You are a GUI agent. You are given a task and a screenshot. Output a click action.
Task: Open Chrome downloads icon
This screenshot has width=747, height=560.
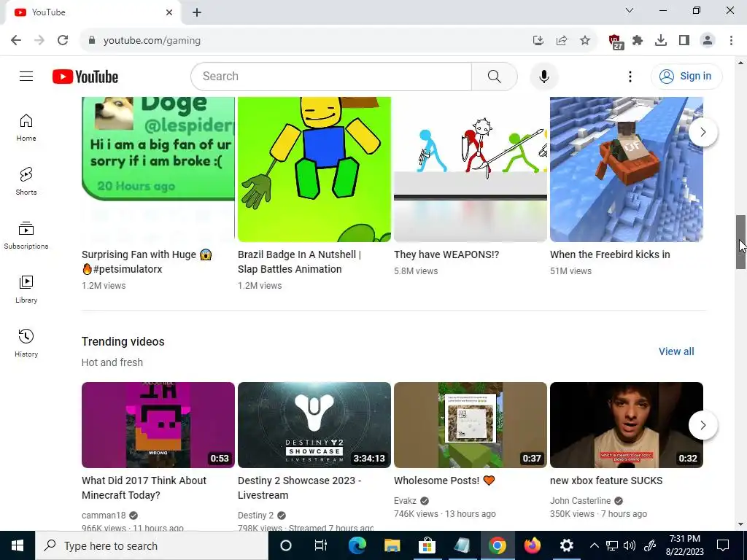[661, 41]
